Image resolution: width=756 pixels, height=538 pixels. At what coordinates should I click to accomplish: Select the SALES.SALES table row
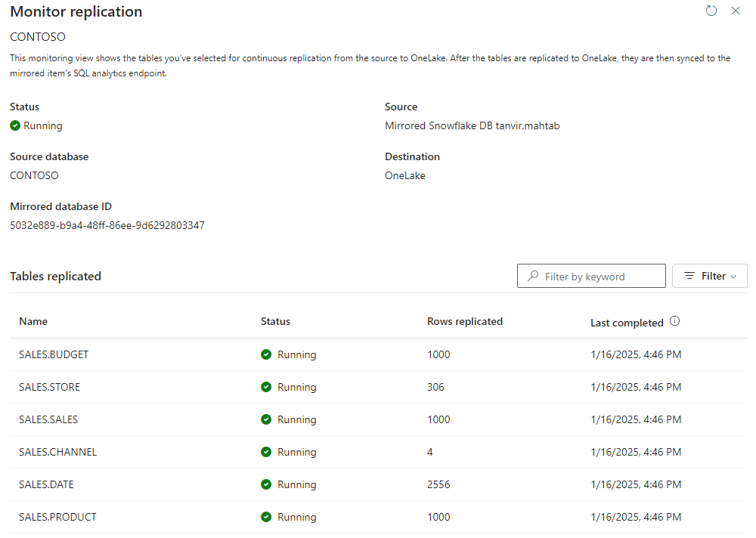coord(379,419)
